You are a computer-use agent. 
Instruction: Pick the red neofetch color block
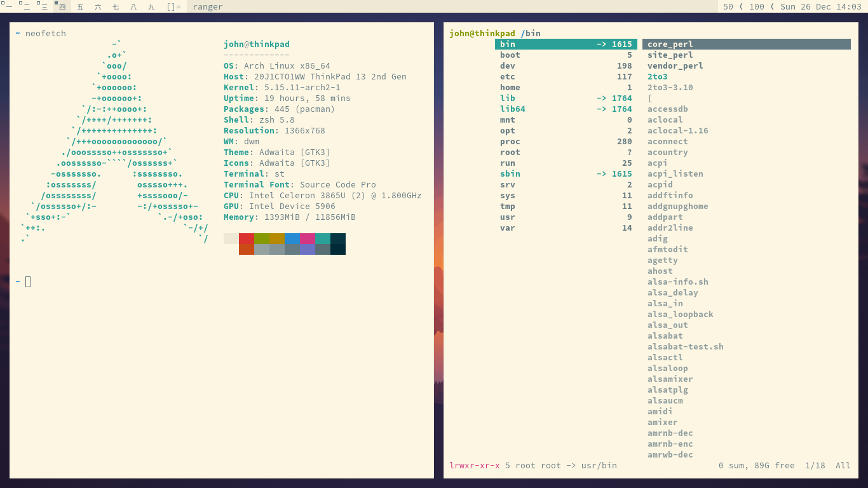pos(247,238)
